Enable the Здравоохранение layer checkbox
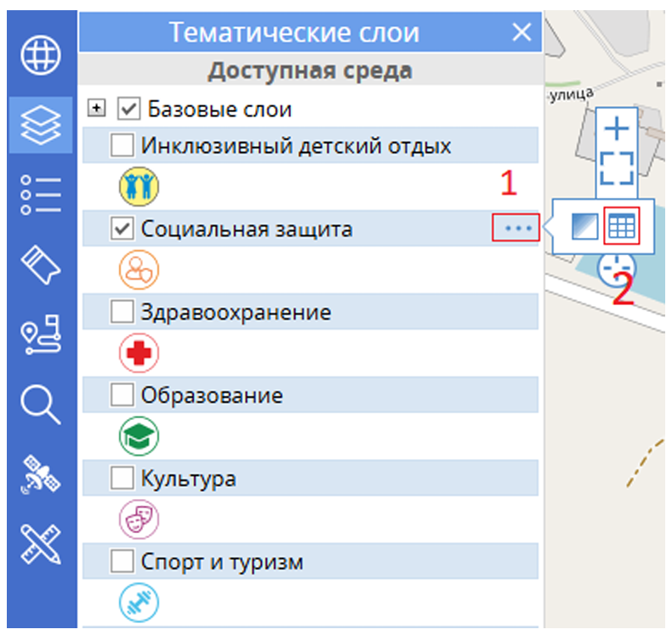Image resolution: width=672 pixels, height=635 pixels. 122,312
